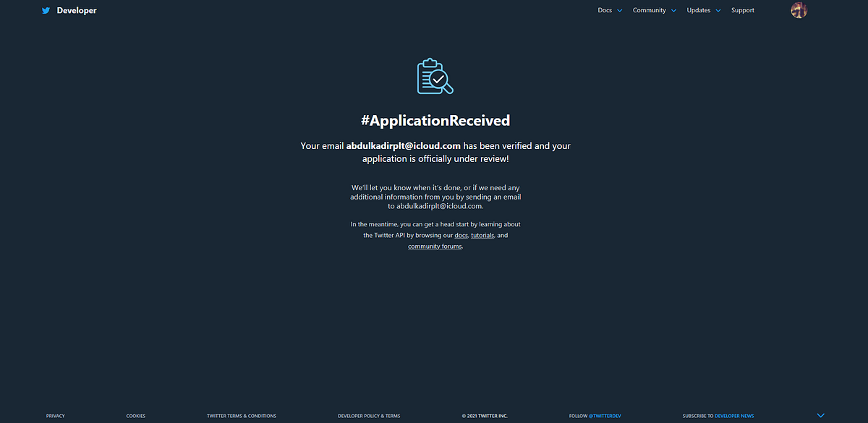The image size is (868, 423).
Task: Expand the Updates navigation dropdown
Action: tap(699, 10)
